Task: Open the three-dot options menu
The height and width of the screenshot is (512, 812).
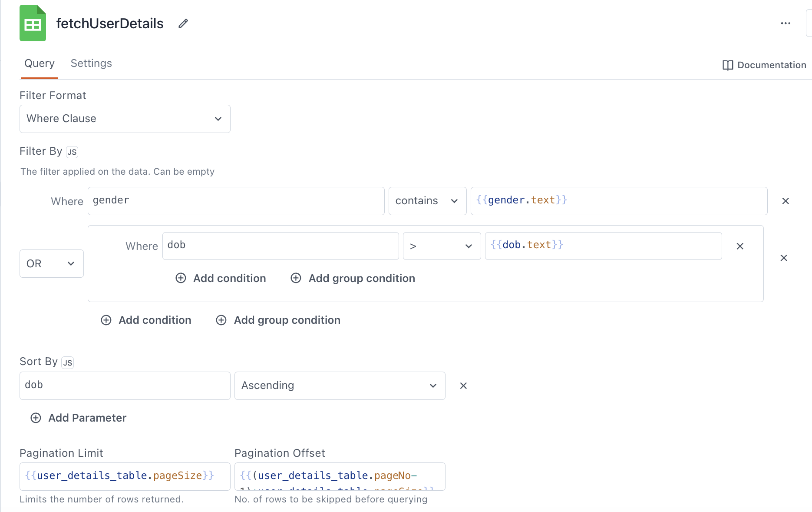Action: pos(785,23)
